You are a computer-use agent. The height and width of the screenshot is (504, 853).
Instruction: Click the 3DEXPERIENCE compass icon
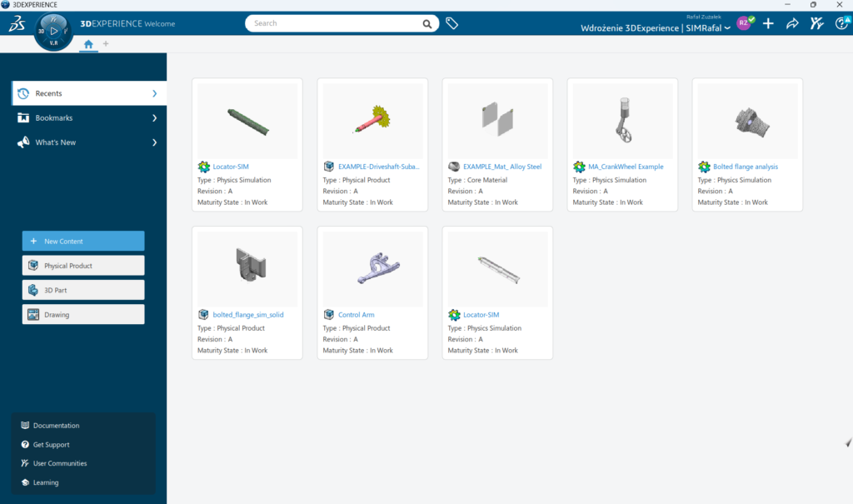click(55, 32)
